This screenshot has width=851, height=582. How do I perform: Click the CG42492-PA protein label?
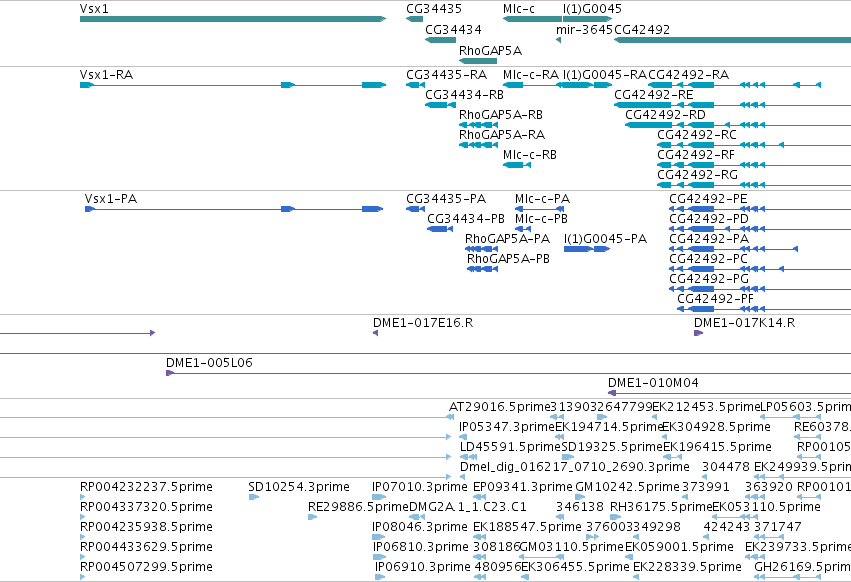click(708, 239)
